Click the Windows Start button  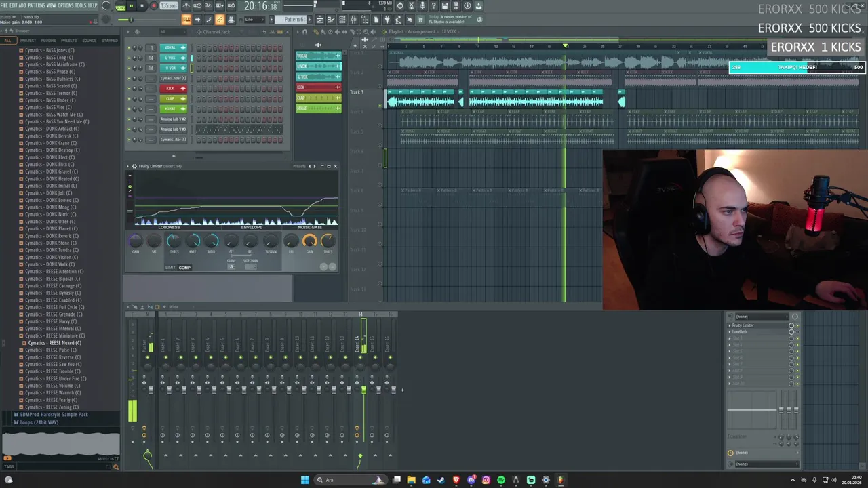[305, 480]
